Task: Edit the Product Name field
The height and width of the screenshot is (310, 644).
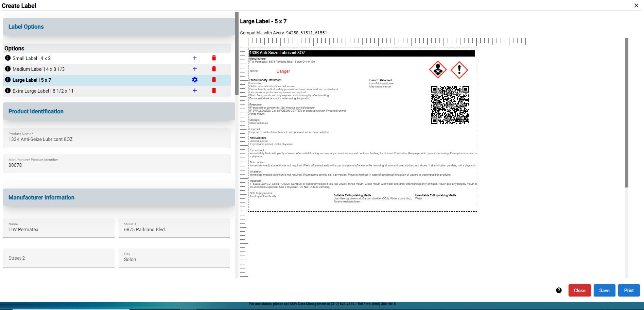Action: (x=117, y=138)
